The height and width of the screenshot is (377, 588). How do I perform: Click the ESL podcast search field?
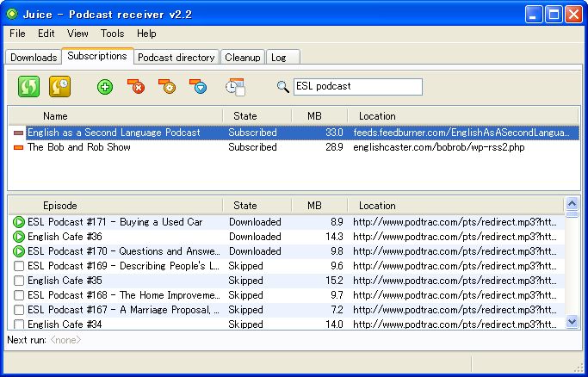[358, 87]
